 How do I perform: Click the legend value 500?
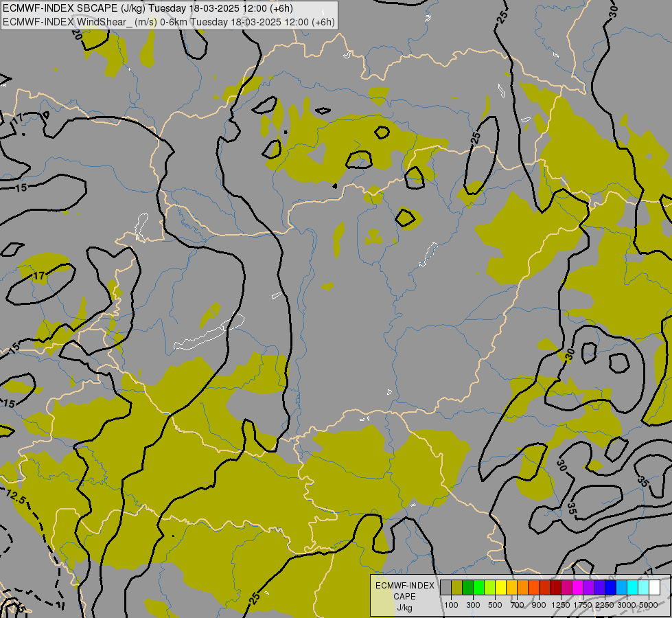coord(495,605)
